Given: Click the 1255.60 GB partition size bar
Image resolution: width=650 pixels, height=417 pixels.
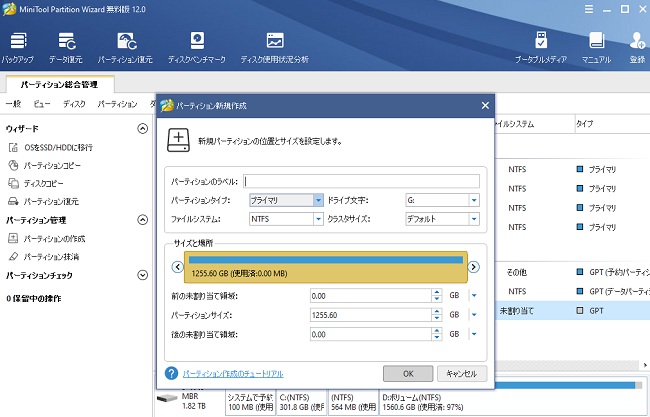Looking at the screenshot, I should (x=326, y=267).
